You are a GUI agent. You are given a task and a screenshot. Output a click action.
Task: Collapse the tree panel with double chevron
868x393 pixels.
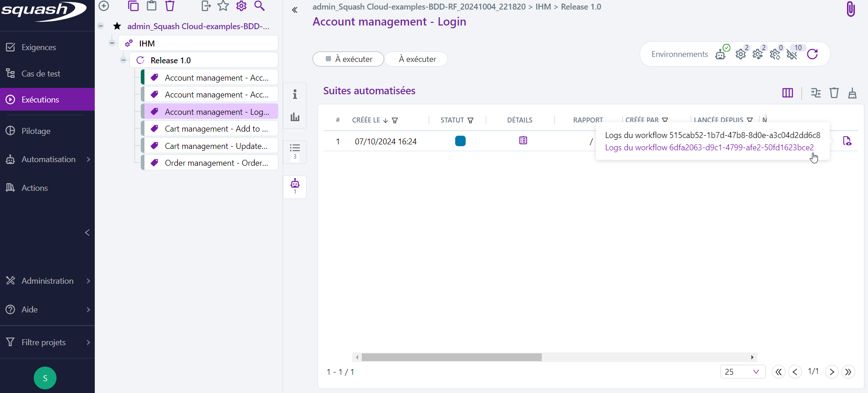[x=295, y=10]
